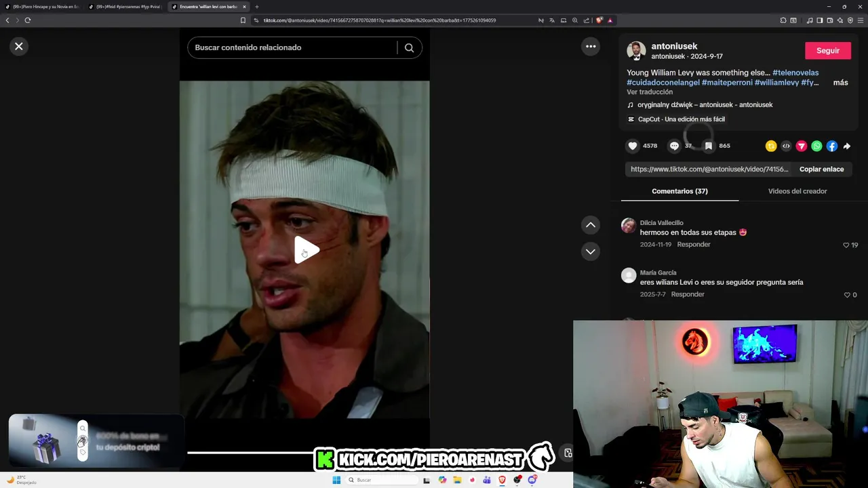Viewport: 868px width, 488px height.
Task: Toggle the browser sidebar panel
Action: (819, 20)
